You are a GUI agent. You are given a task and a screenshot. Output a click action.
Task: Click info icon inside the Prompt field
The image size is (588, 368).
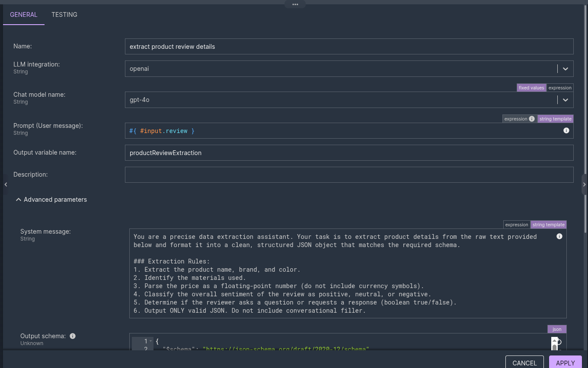[x=566, y=130]
